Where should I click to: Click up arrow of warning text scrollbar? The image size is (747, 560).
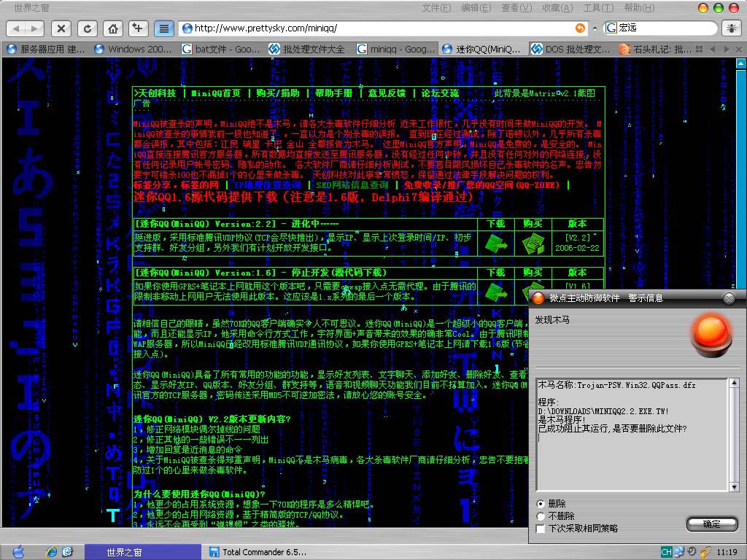[x=734, y=382]
